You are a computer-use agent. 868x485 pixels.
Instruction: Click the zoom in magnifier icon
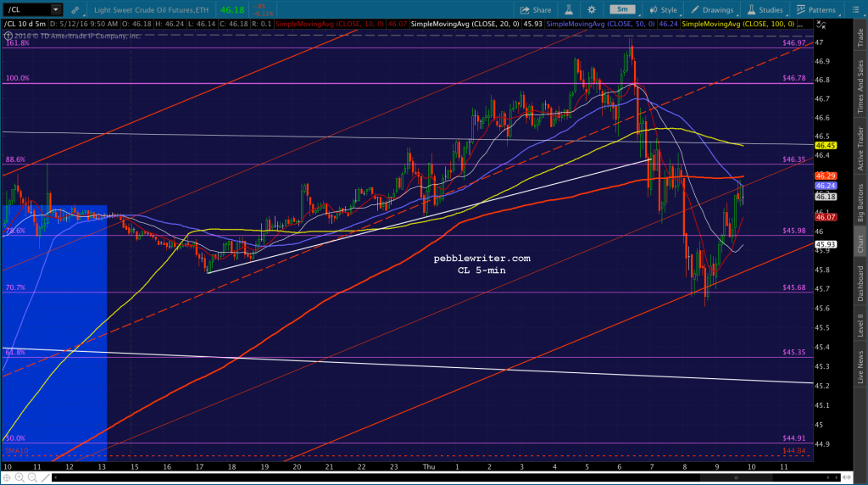[x=19, y=477]
